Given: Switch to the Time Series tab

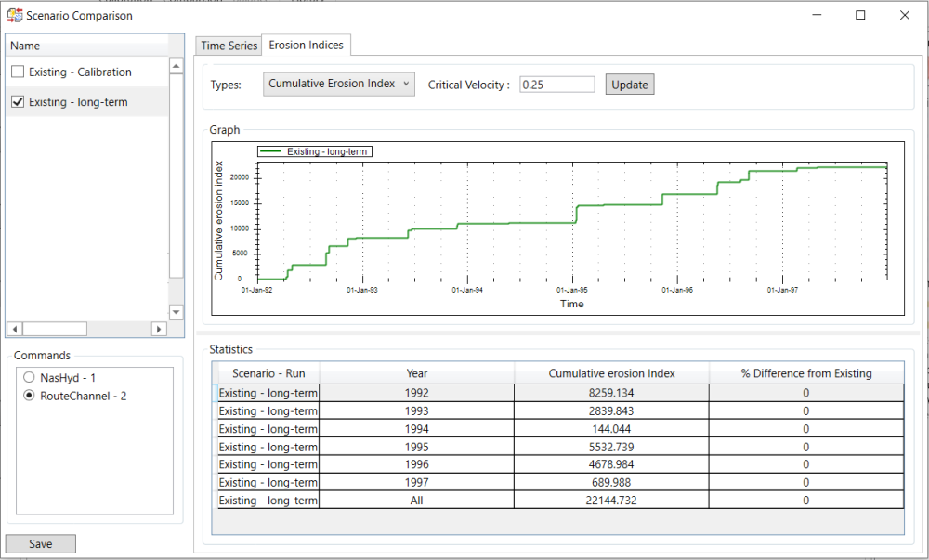Looking at the screenshot, I should pyautogui.click(x=229, y=46).
